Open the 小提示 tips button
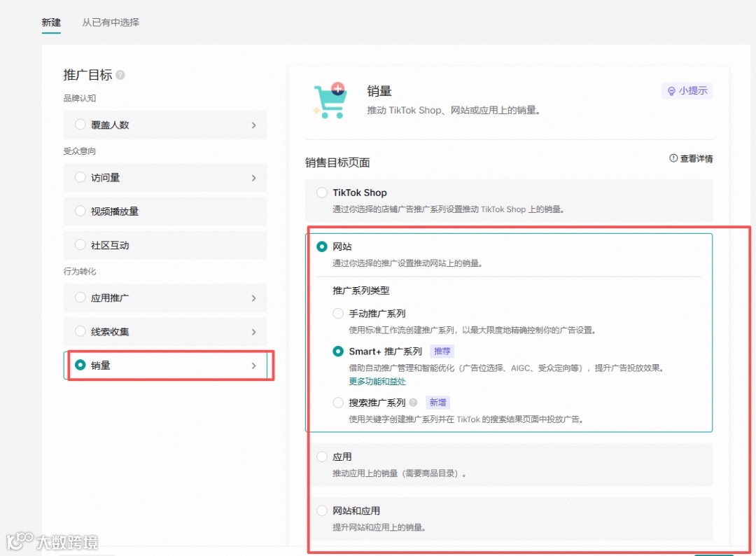 [x=687, y=90]
